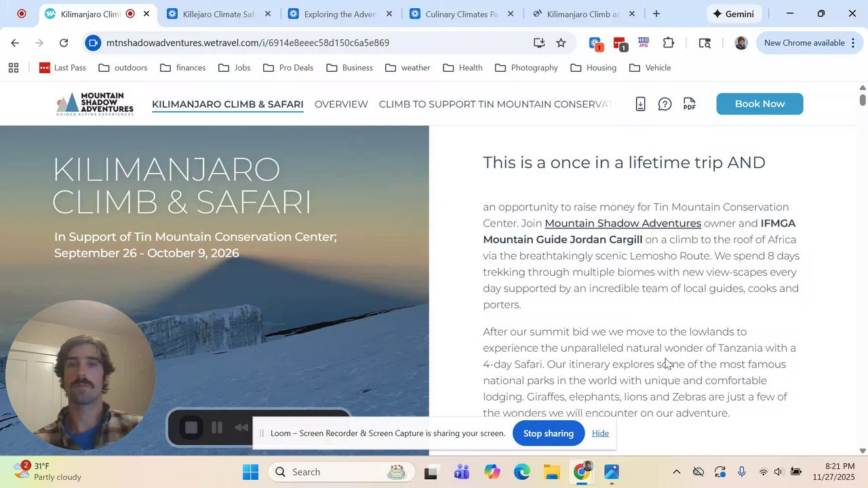Expand the Jobs bookmark folder
868x488 pixels.
(235, 68)
